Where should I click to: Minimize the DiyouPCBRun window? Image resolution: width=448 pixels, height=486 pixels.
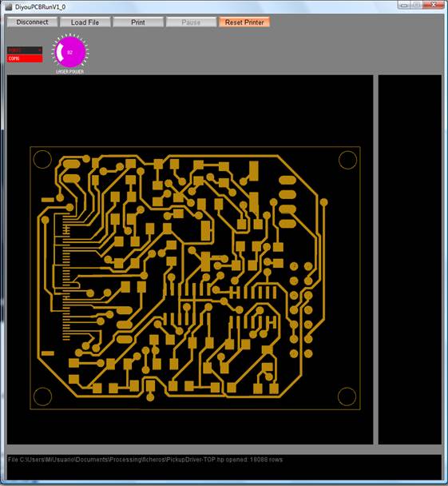pyautogui.click(x=404, y=5)
